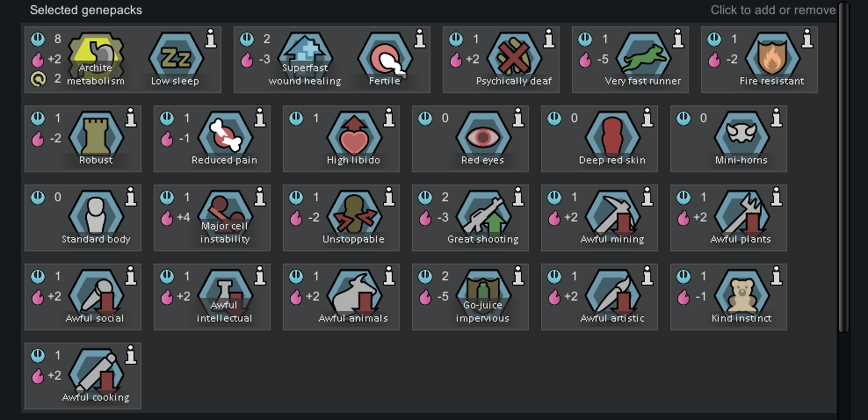Screen dimensions: 868x420
Task: Select the Awful animals genepack card
Action: pos(341,297)
